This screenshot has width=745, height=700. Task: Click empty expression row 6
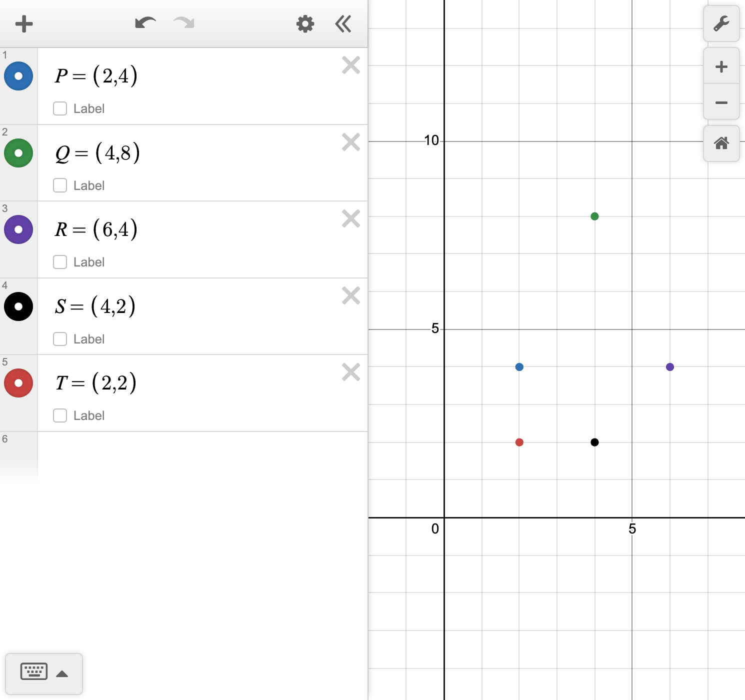(200, 455)
